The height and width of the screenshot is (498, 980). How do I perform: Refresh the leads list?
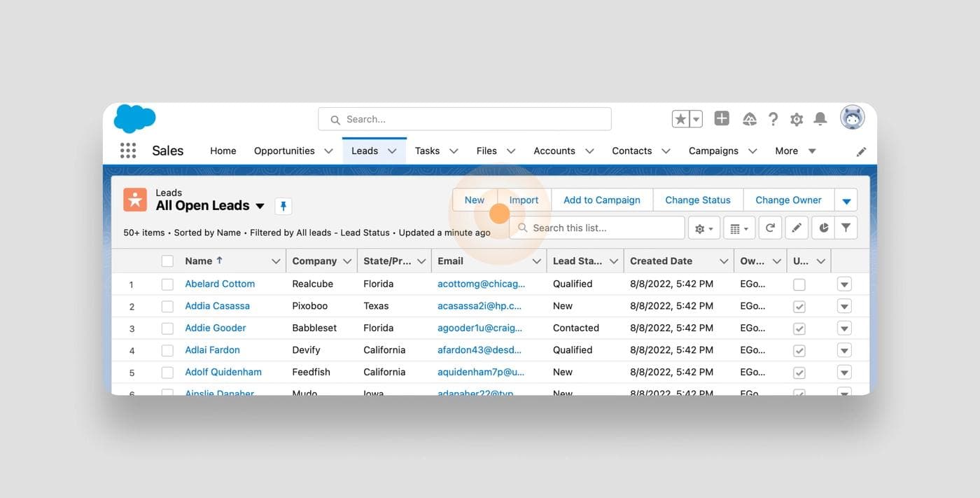point(770,228)
